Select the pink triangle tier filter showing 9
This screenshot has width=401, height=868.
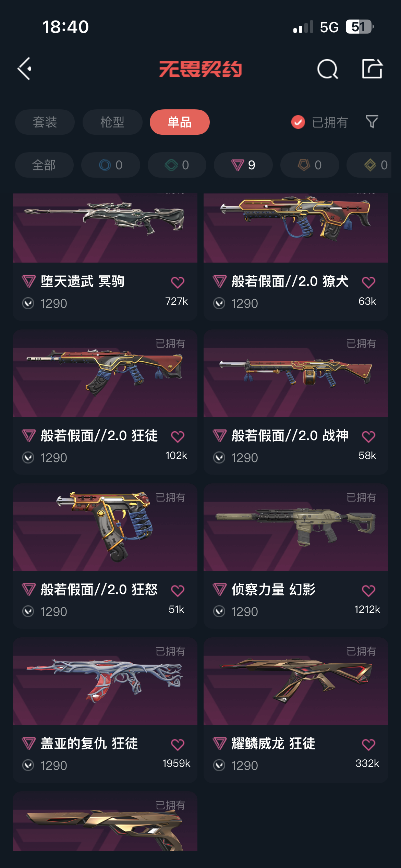(243, 165)
